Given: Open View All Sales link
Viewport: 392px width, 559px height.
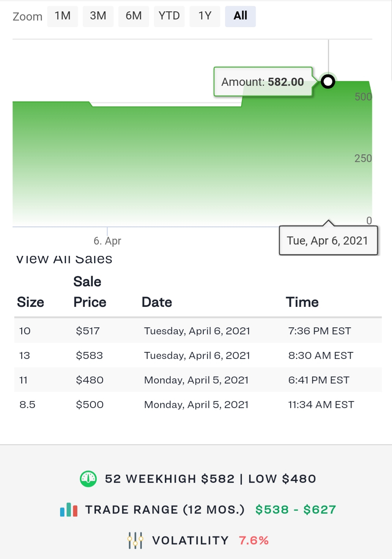Looking at the screenshot, I should (x=64, y=259).
